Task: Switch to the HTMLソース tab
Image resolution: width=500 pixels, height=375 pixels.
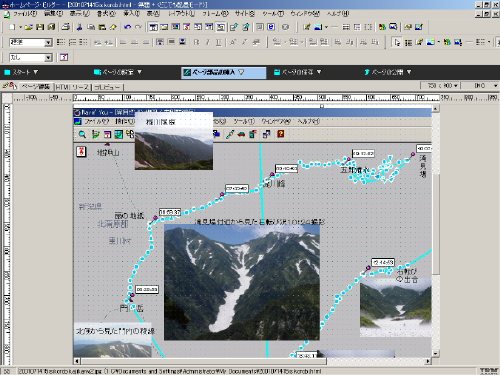Action: (x=72, y=87)
